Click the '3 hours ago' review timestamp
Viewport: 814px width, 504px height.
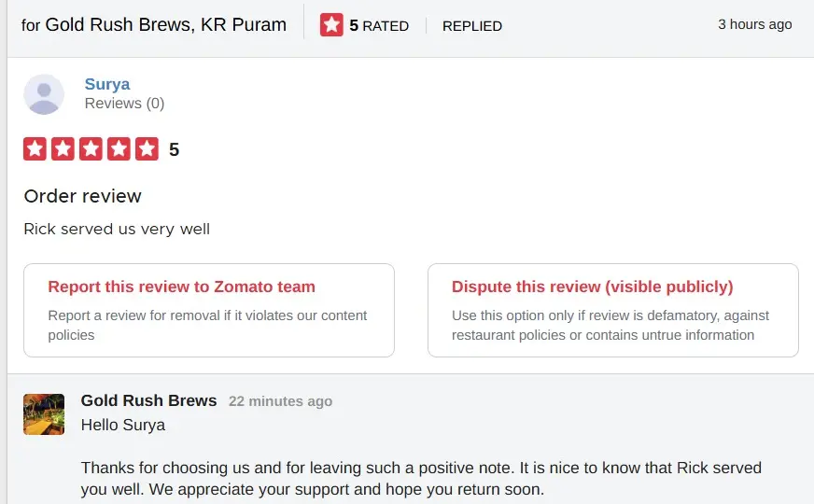tap(754, 24)
